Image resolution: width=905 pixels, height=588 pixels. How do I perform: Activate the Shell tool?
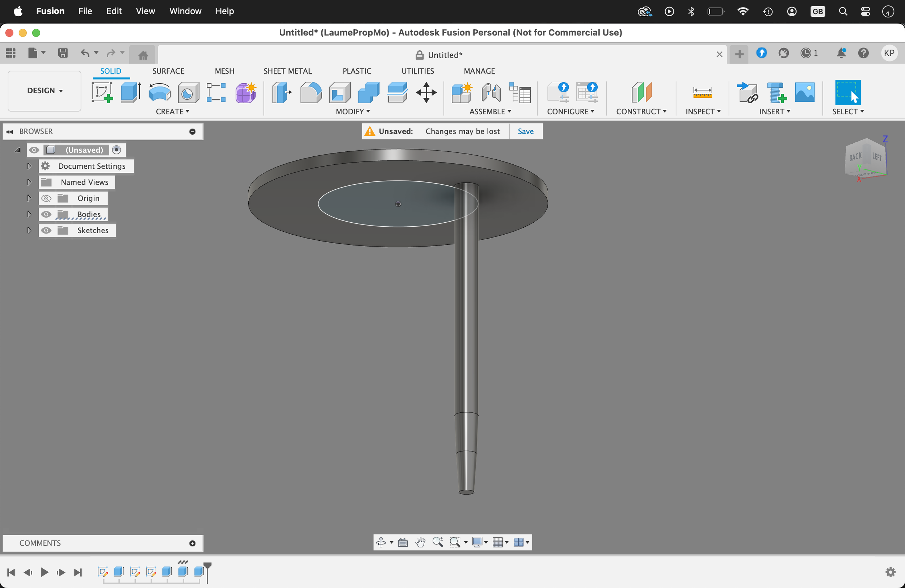pyautogui.click(x=340, y=93)
